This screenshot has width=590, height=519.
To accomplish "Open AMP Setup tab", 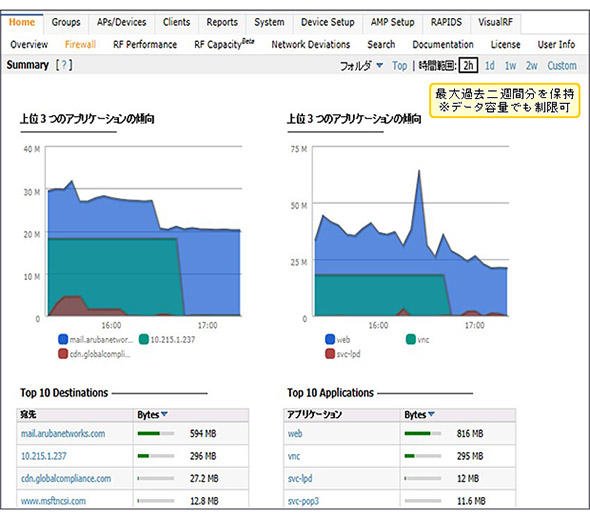I will (x=392, y=22).
